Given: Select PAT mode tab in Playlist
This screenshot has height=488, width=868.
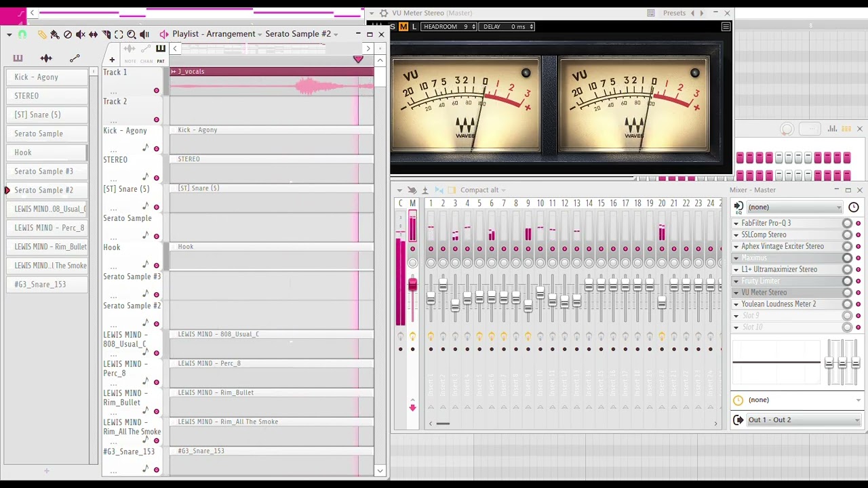Looking at the screenshot, I should tap(161, 53).
